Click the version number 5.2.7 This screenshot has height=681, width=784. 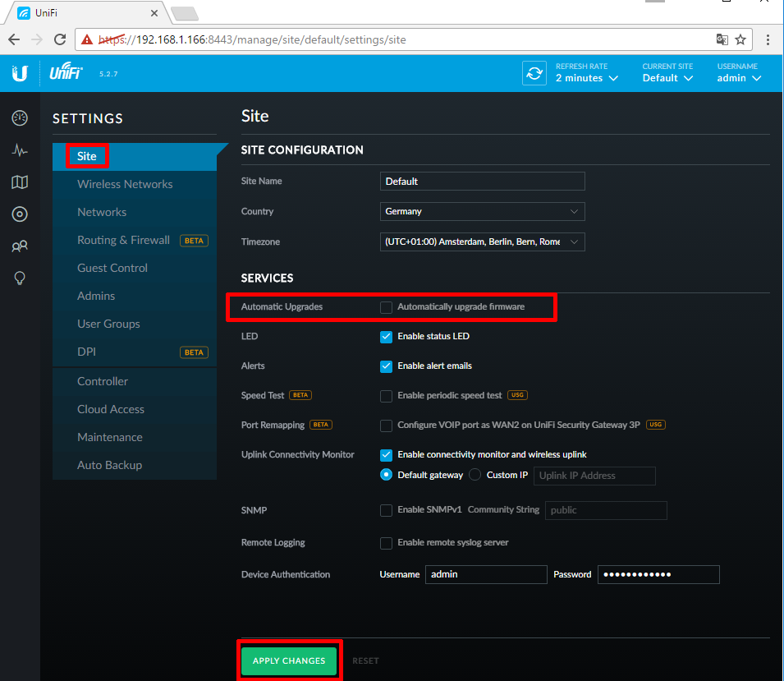pos(108,74)
